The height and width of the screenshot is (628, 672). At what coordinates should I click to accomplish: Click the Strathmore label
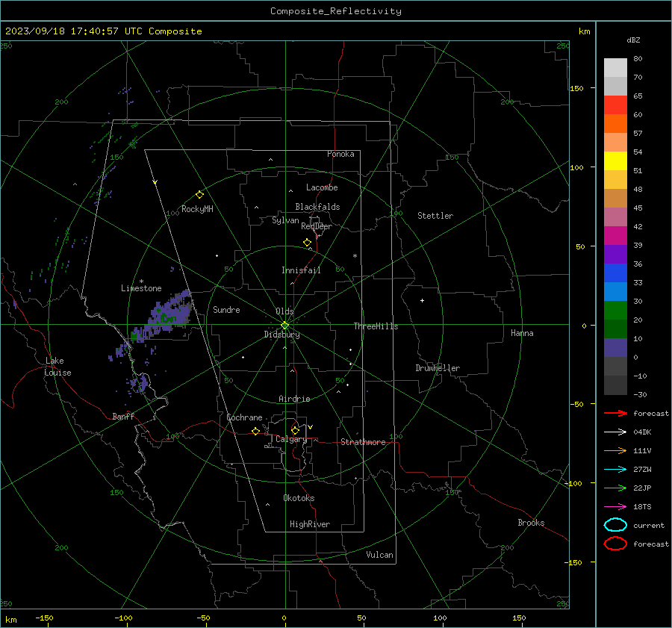[x=363, y=442]
